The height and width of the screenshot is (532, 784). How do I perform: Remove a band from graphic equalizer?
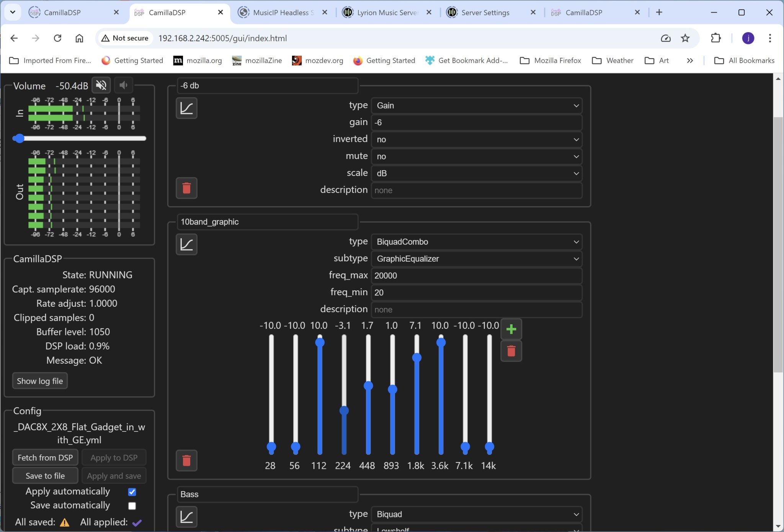[511, 351]
